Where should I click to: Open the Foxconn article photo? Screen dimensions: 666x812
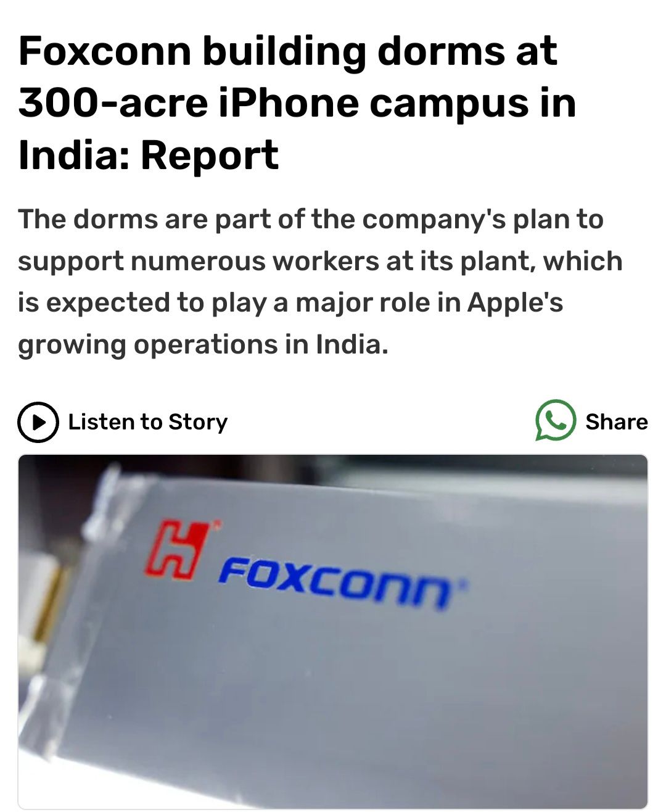tap(333, 631)
